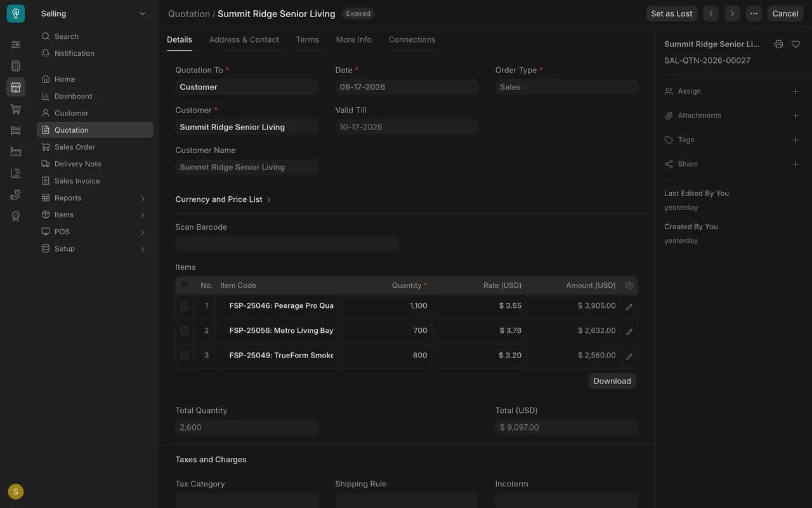Click the heart like icon

796,44
